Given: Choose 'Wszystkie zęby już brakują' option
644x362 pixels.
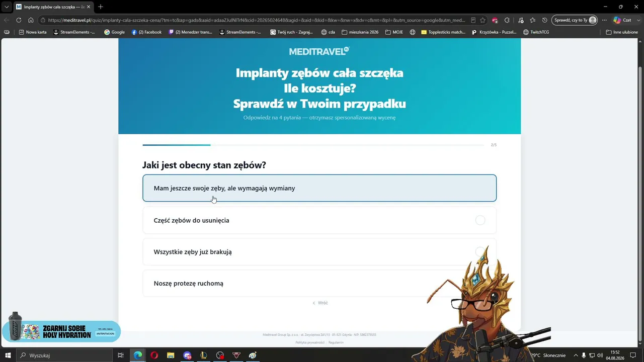Looking at the screenshot, I should pos(319,252).
